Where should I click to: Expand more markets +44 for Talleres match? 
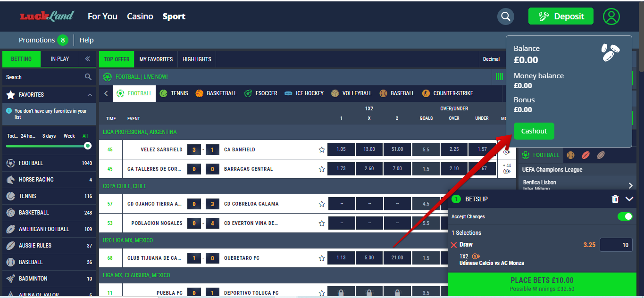(507, 168)
